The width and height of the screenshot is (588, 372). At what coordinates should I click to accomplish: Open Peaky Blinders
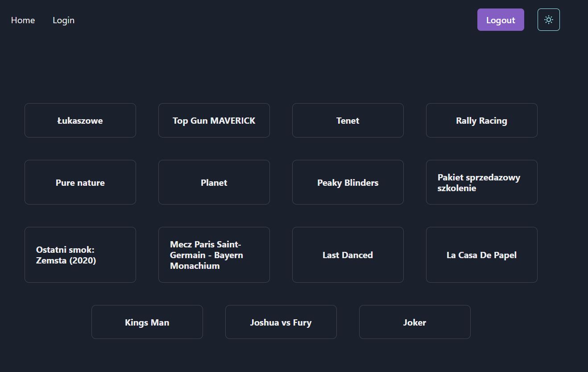[x=348, y=182]
